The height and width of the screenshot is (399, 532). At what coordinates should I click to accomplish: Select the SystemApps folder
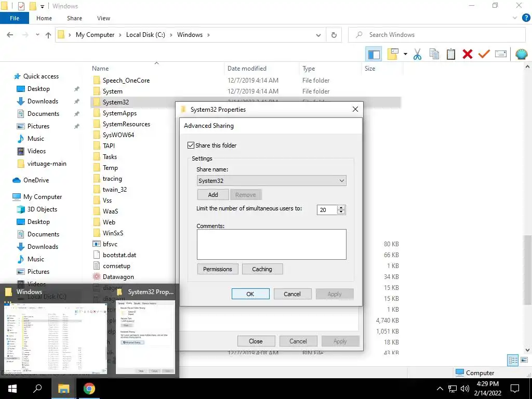tap(119, 113)
